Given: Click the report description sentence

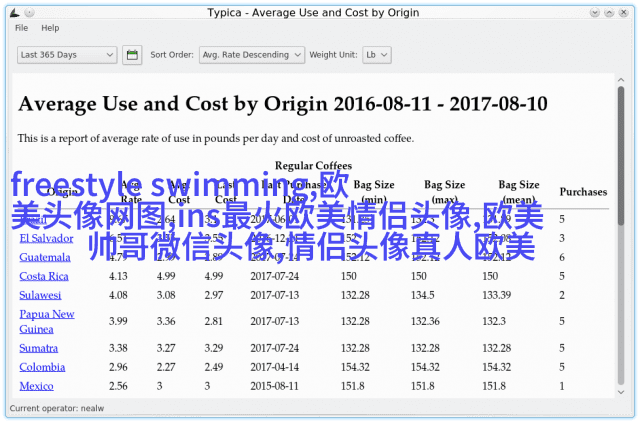Looking at the screenshot, I should [216, 138].
